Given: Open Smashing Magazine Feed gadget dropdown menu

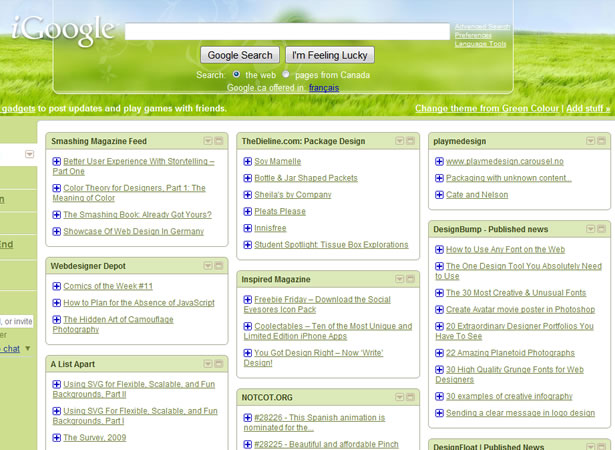Looking at the screenshot, I should click(x=208, y=141).
